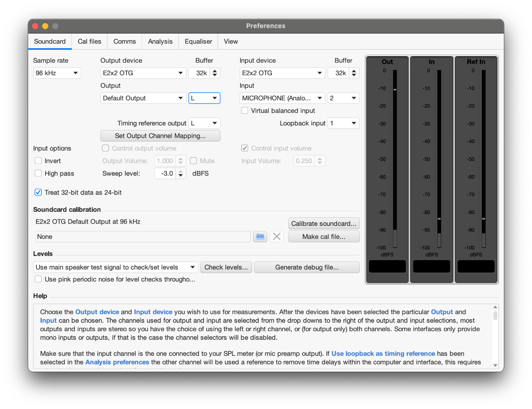Lower sweep level with down arrow
This screenshot has width=532, height=409.
pos(180,176)
